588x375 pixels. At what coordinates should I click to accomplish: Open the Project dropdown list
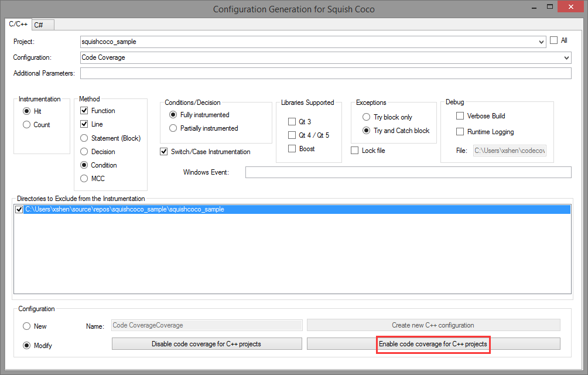pos(541,42)
